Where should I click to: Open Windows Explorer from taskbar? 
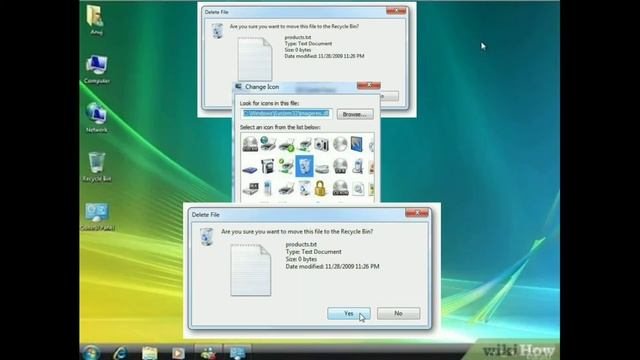click(x=149, y=353)
